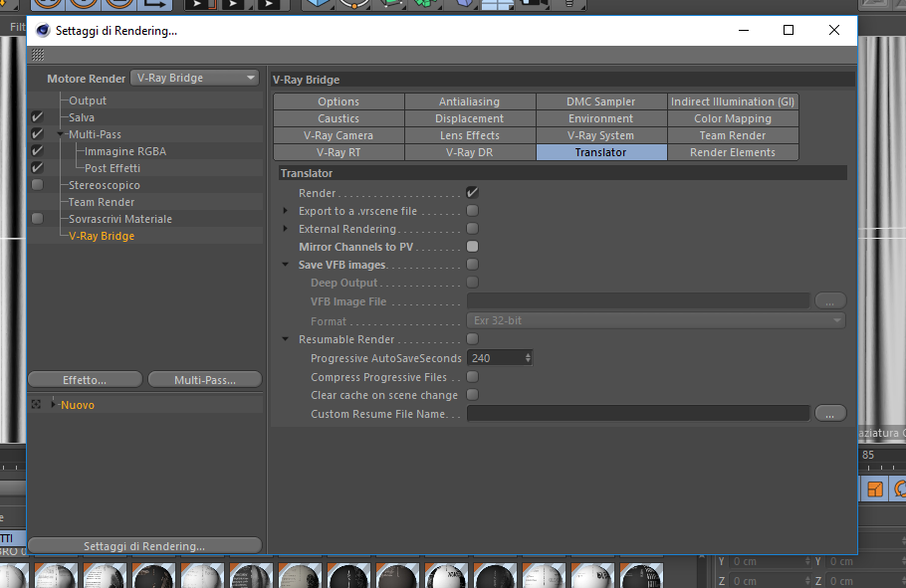The image size is (906, 588).
Task: Toggle the Post Effetti checkbox
Action: coord(38,167)
